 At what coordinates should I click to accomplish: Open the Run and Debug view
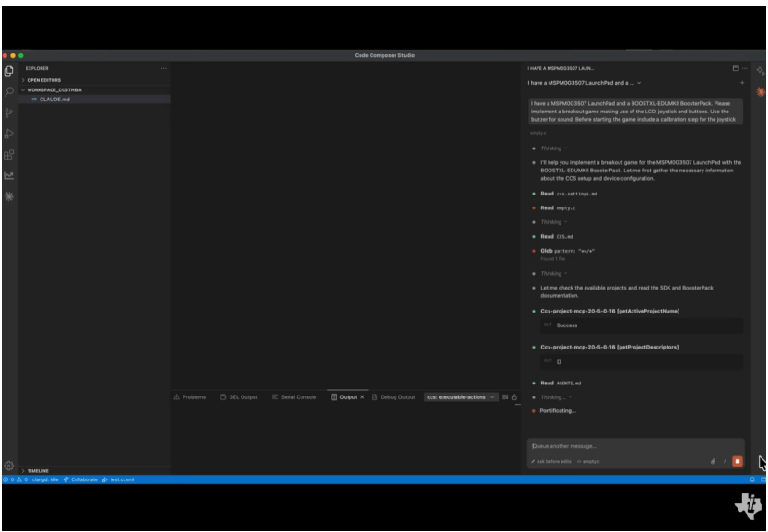click(9, 134)
